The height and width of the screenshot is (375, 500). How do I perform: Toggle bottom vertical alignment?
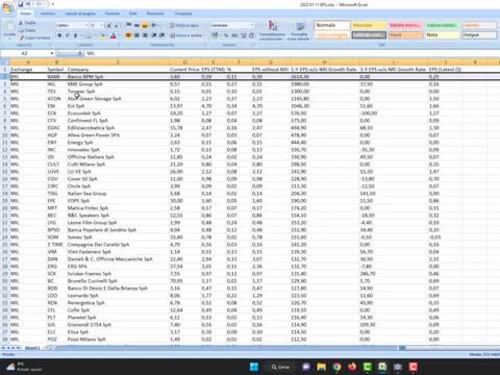tap(145, 25)
